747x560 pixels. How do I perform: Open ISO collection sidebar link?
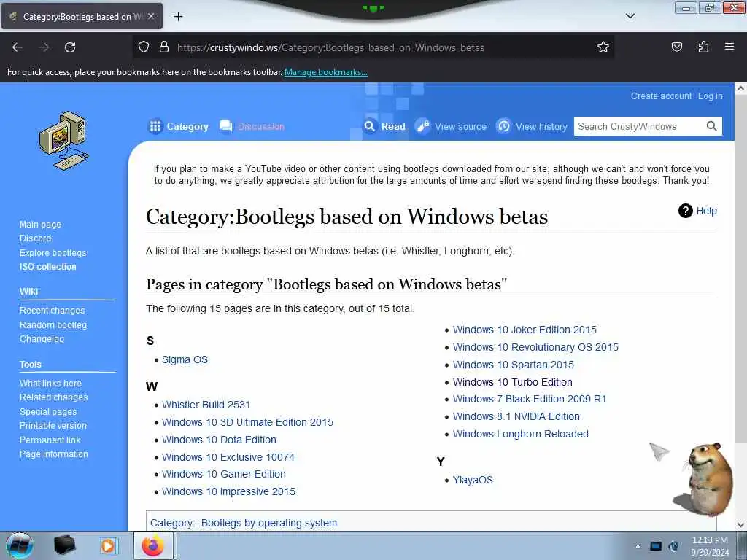pyautogui.click(x=47, y=267)
